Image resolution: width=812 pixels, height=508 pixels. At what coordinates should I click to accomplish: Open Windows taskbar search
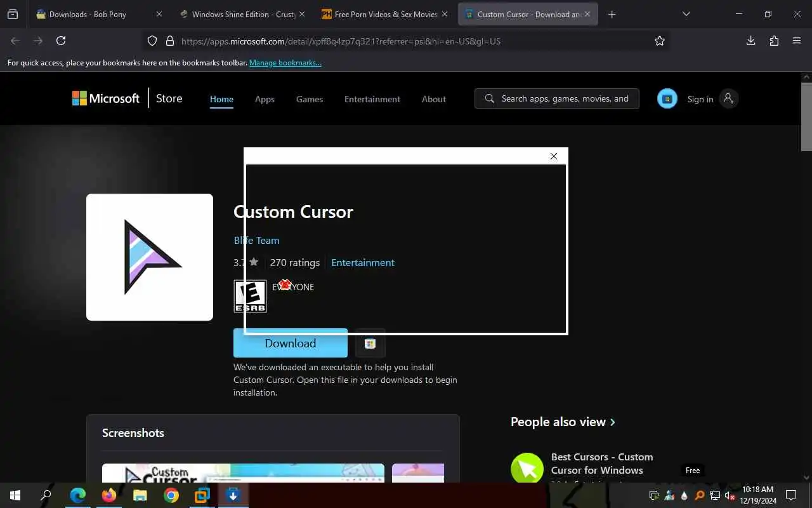point(46,495)
